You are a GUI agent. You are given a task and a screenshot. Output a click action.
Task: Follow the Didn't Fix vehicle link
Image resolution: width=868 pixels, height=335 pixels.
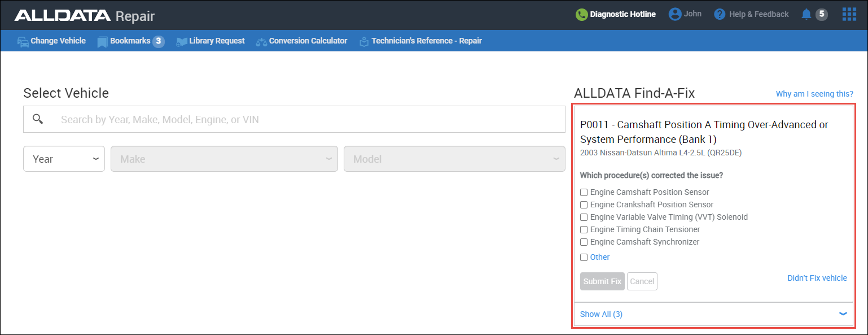pos(817,277)
